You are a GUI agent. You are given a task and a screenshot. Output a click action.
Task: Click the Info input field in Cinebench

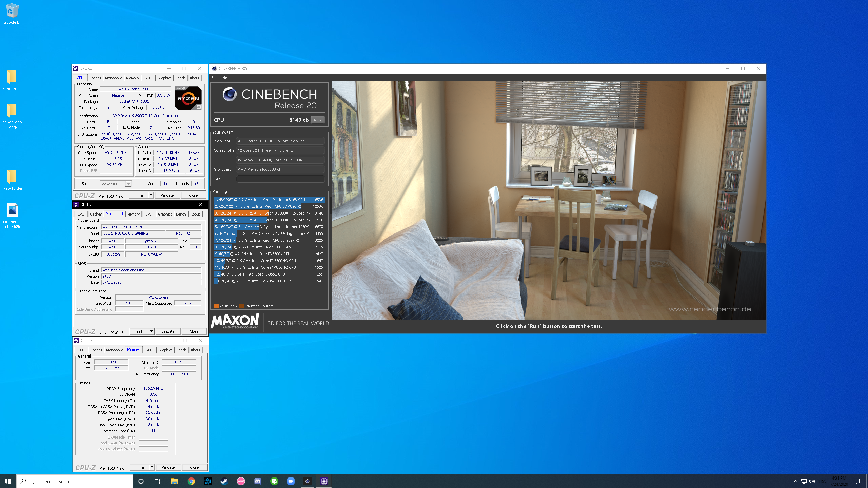[280, 179]
